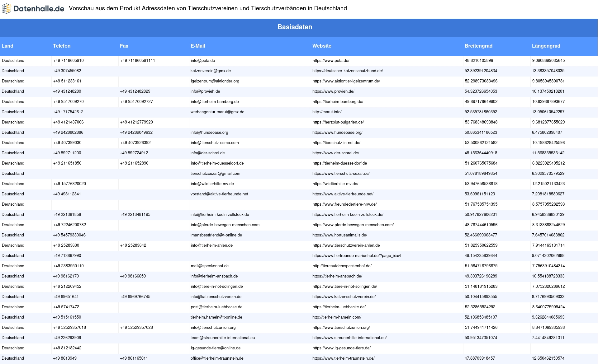The height and width of the screenshot is (364, 598).
Task: Open https://tierheim-ansbach.de/ link
Action: point(337,276)
